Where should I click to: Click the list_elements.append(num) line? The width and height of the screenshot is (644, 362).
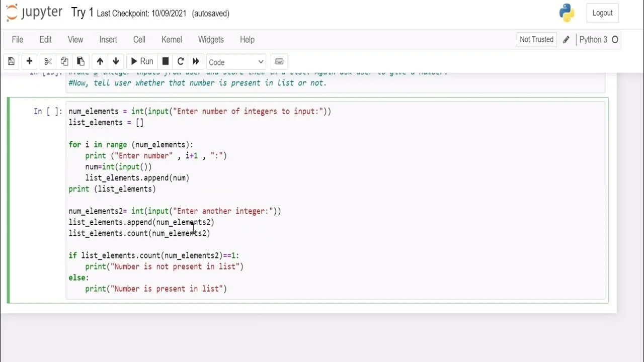point(137,177)
